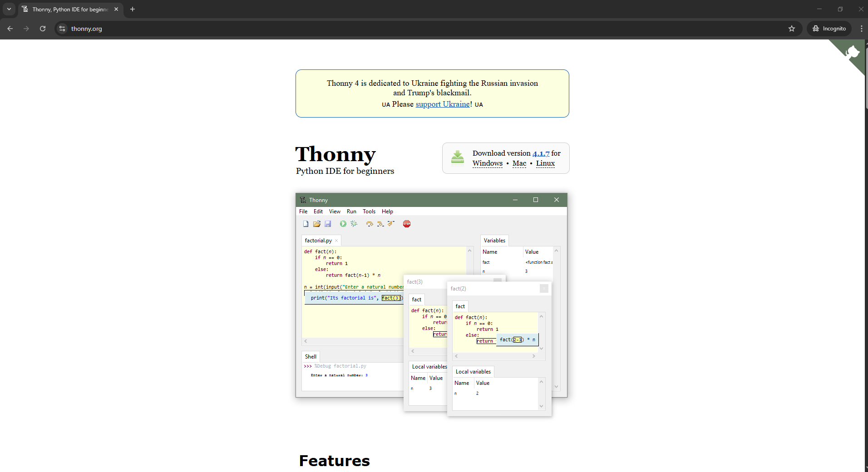The image size is (868, 472).
Task: Click the '<function fact' value cell
Action: click(539, 262)
